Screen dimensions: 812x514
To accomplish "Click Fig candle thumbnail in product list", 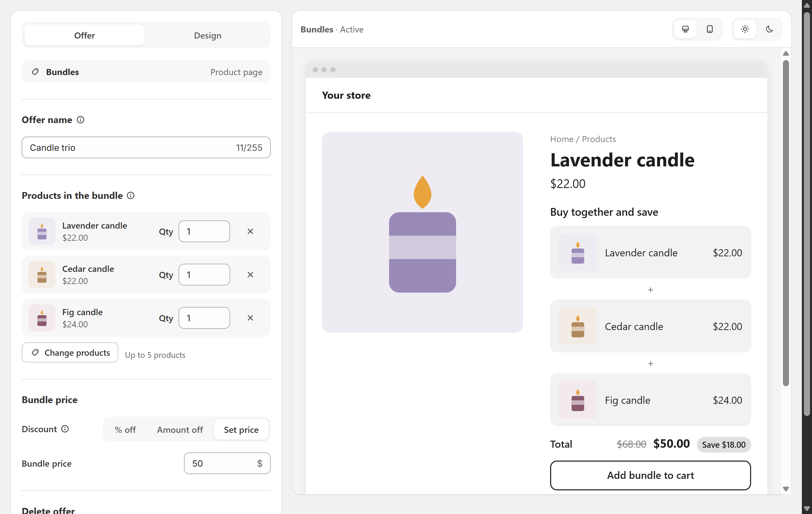I will pyautogui.click(x=42, y=318).
